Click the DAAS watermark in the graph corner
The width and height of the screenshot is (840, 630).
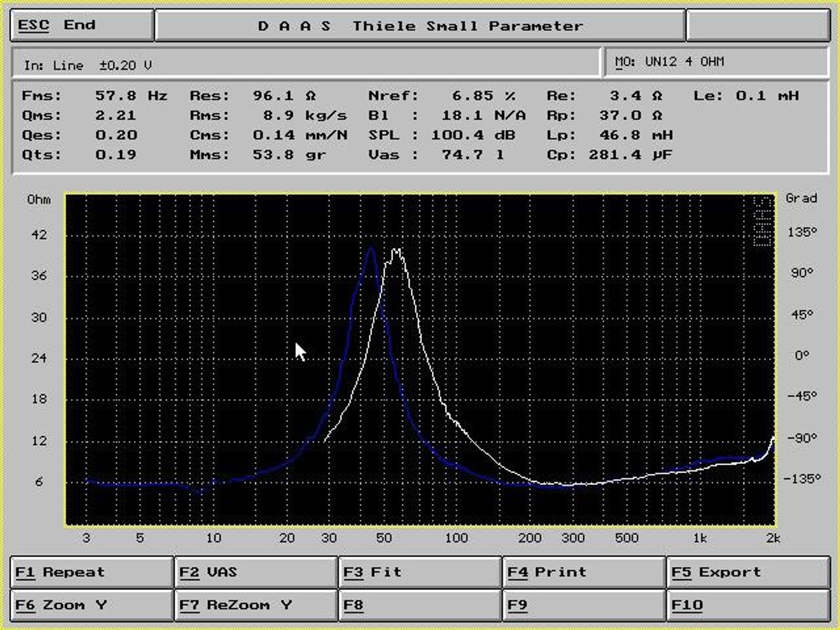point(762,221)
